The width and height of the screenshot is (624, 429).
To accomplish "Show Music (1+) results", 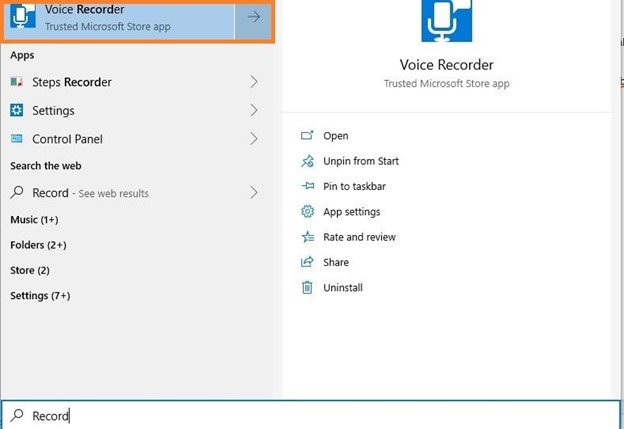I will [34, 220].
